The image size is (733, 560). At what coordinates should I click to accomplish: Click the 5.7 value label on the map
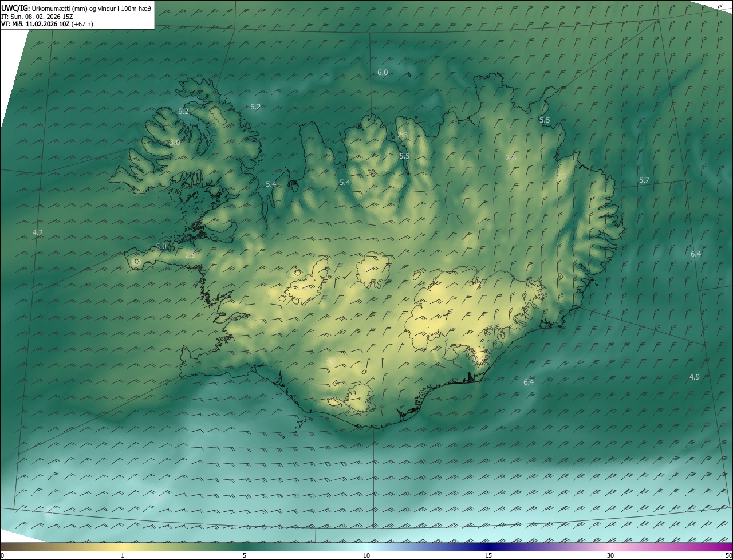[644, 180]
